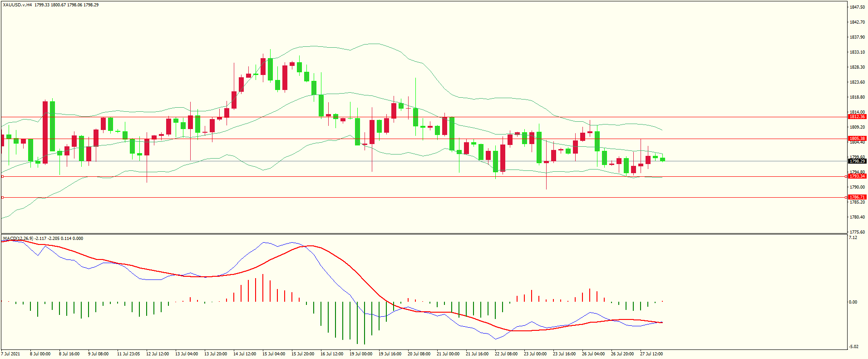Click the MACD(12,26,9) indicator label
Image resolution: width=868 pixels, height=359 pixels.
18,239
